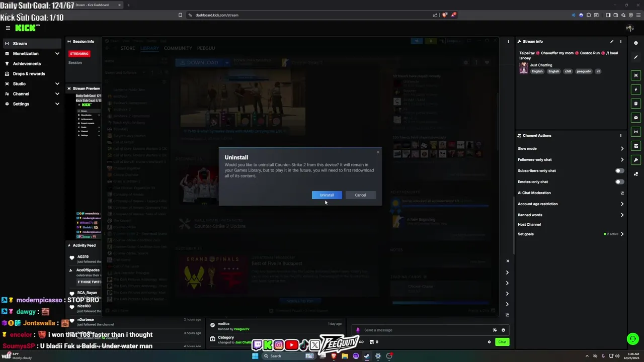Toggle lightning bolt panel in right rail
Screen dimensions: 644x362
click(x=636, y=89)
